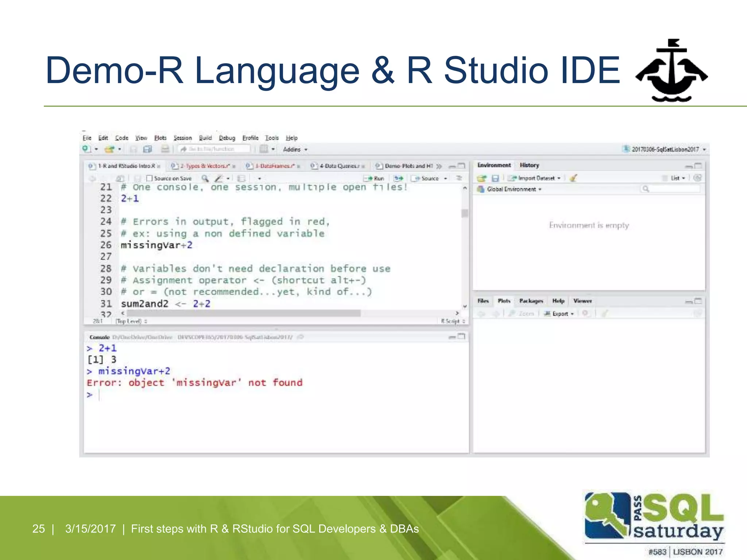This screenshot has height=560, width=747.
Task: Maximize the source editor pane
Action: (461, 166)
